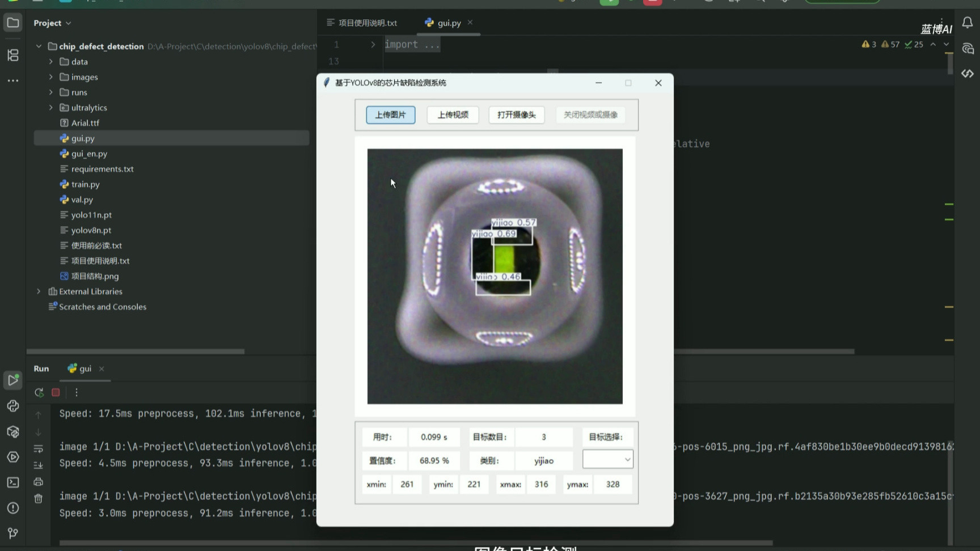Click the 类别 value yijiao field

click(x=544, y=460)
